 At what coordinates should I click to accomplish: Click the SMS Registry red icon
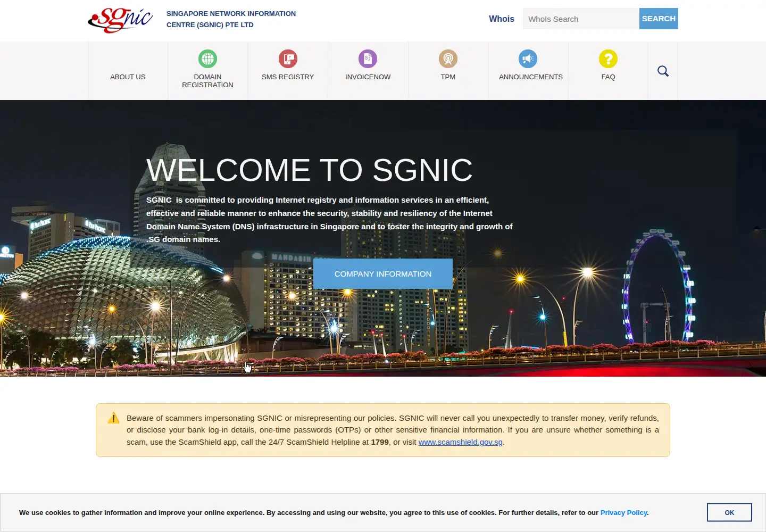(x=288, y=59)
